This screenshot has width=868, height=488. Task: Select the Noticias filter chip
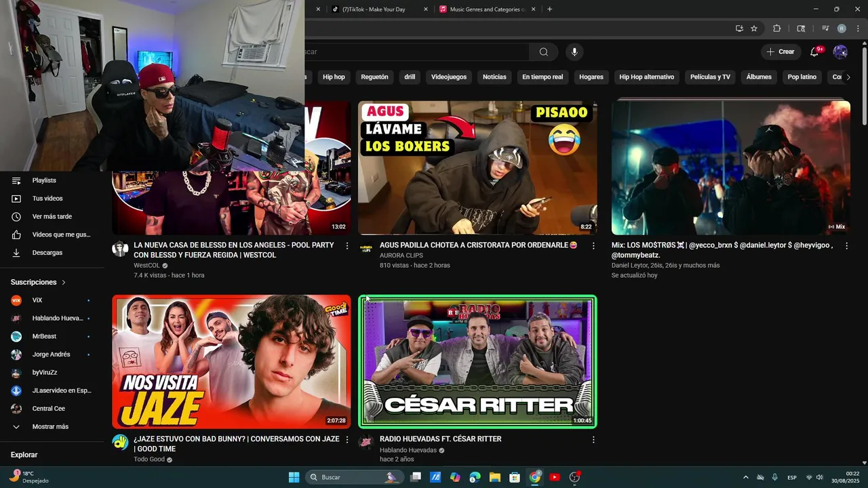494,77
